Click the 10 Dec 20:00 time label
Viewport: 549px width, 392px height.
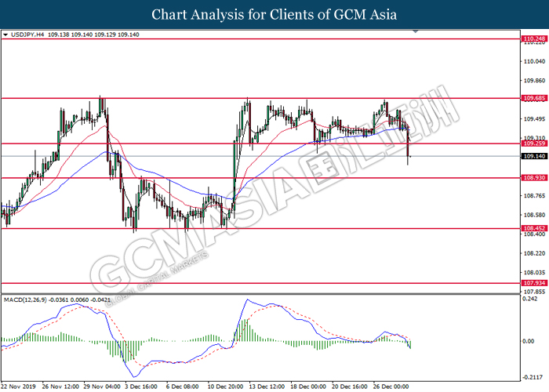[x=226, y=387]
